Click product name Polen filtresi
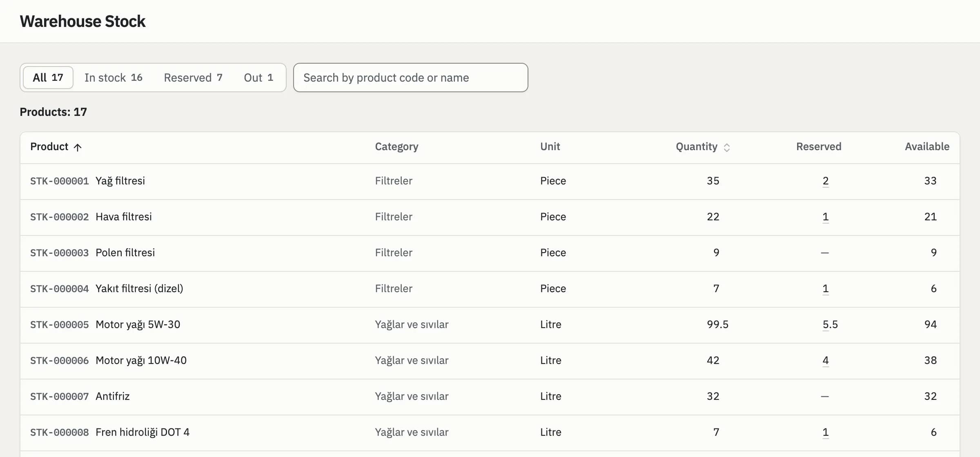The image size is (980, 457). pos(125,253)
